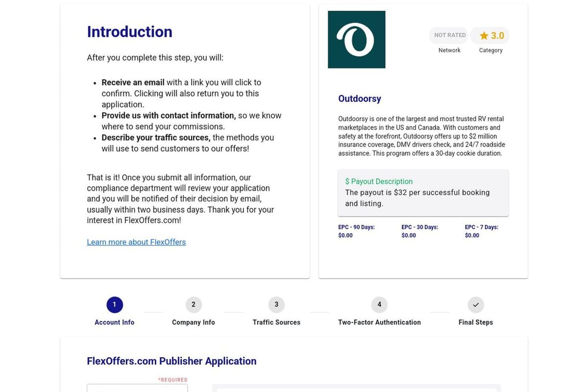Click the NOT RATED network badge

[x=449, y=35]
